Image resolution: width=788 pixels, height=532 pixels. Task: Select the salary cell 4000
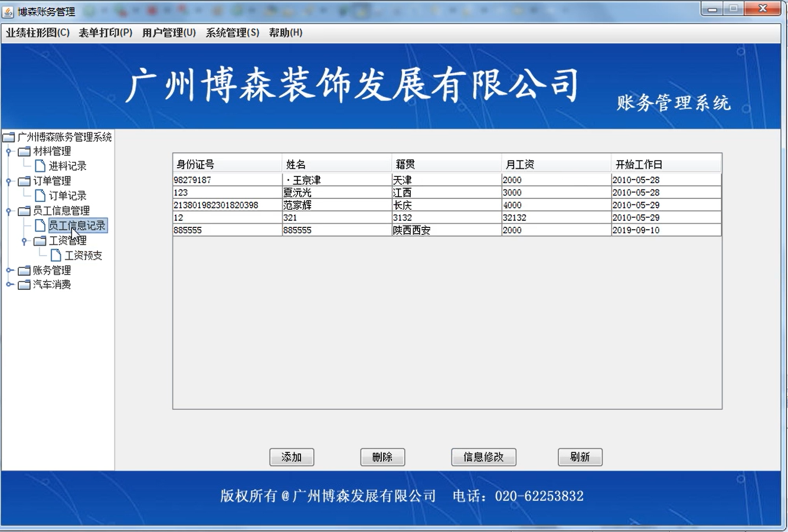[556, 205]
